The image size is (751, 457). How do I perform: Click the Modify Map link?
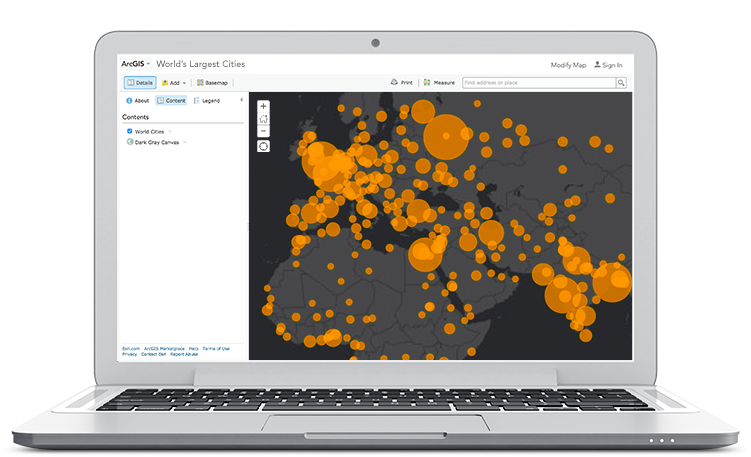coord(568,65)
